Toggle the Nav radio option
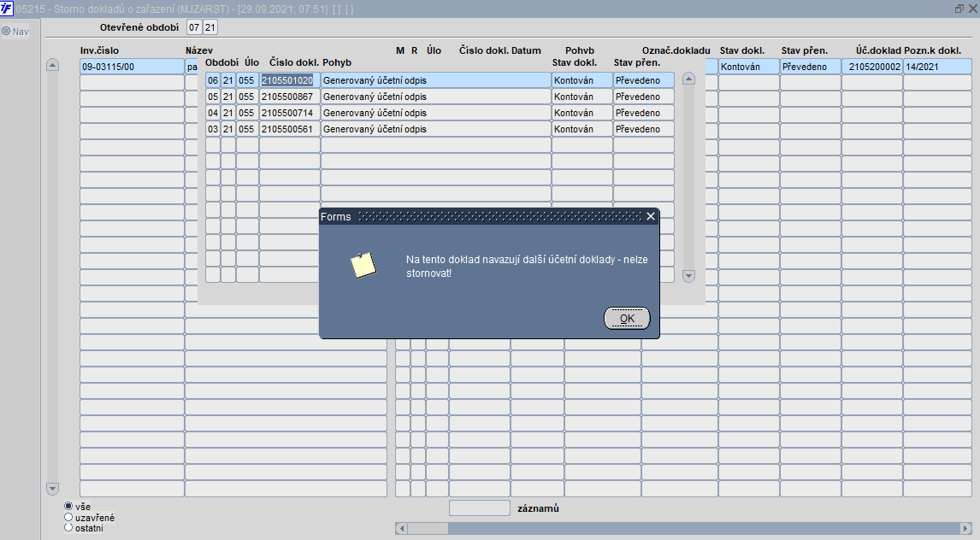The height and width of the screenshot is (540, 980). (x=6, y=31)
